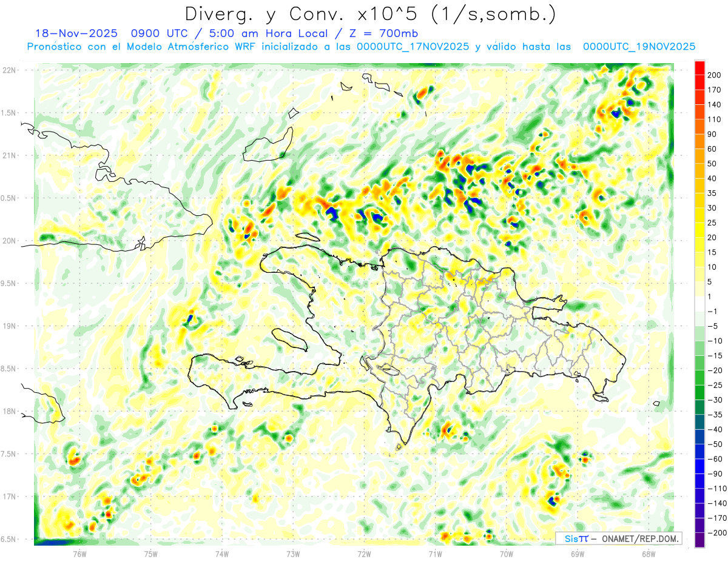Click the initialization time '0000UTC_17NOV2025'
Viewport: 728px width, 562px height.
413,46
